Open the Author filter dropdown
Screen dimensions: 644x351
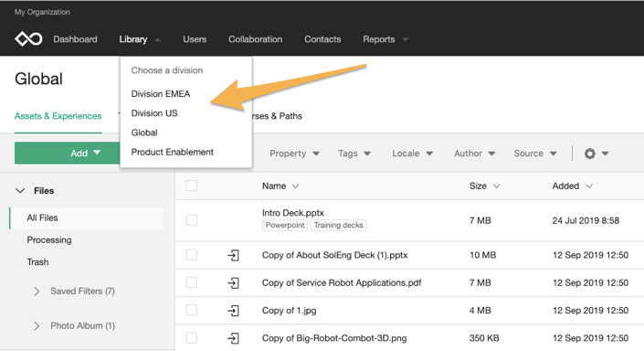[474, 154]
